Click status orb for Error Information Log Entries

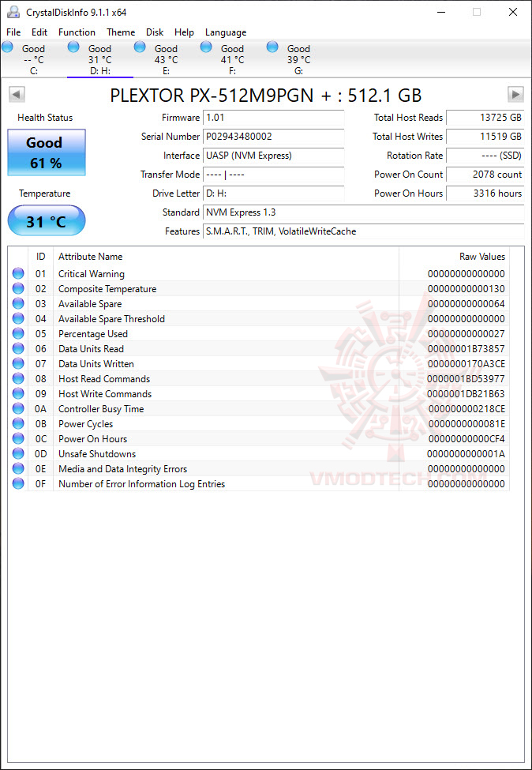18,483
